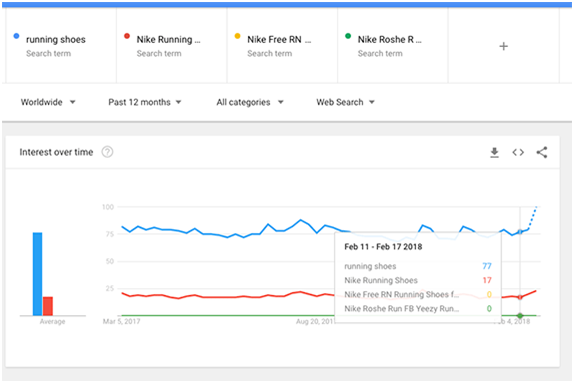Click the tooltip value 77 for running shoes
This screenshot has width=574, height=383.
pos(487,266)
